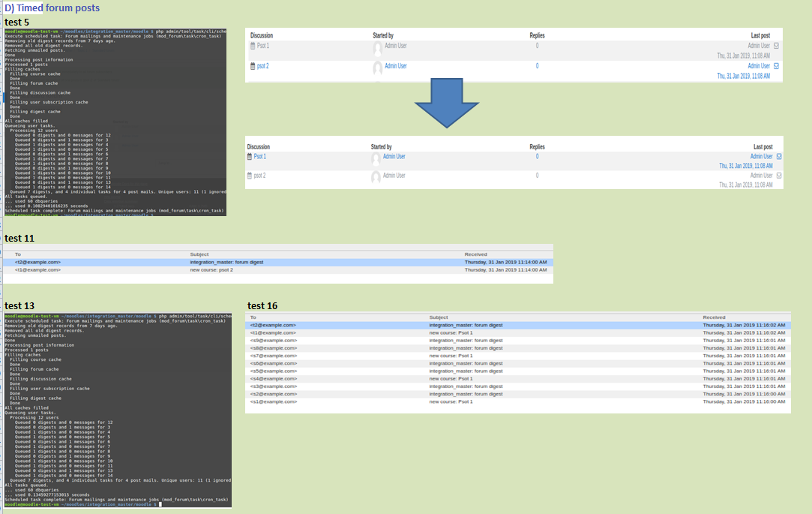
Task: Toggle subscription envelope icon in blue Psot 1 row
Action: point(779,156)
